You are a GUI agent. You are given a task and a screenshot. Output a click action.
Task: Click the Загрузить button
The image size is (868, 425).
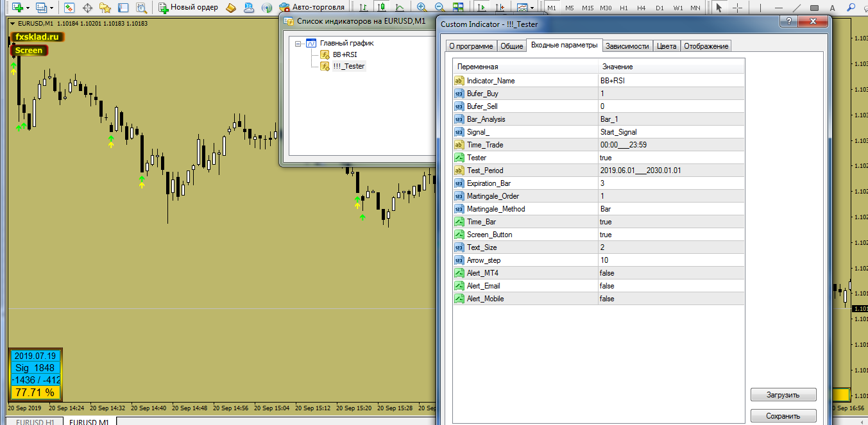click(x=783, y=394)
